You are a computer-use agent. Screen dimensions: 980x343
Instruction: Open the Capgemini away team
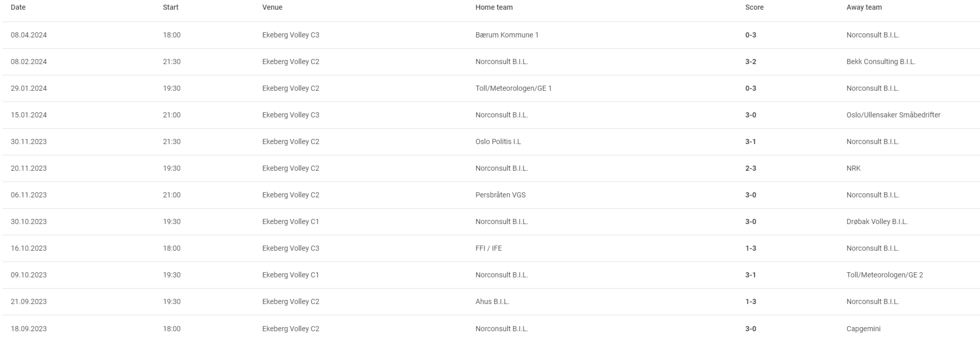coord(863,329)
